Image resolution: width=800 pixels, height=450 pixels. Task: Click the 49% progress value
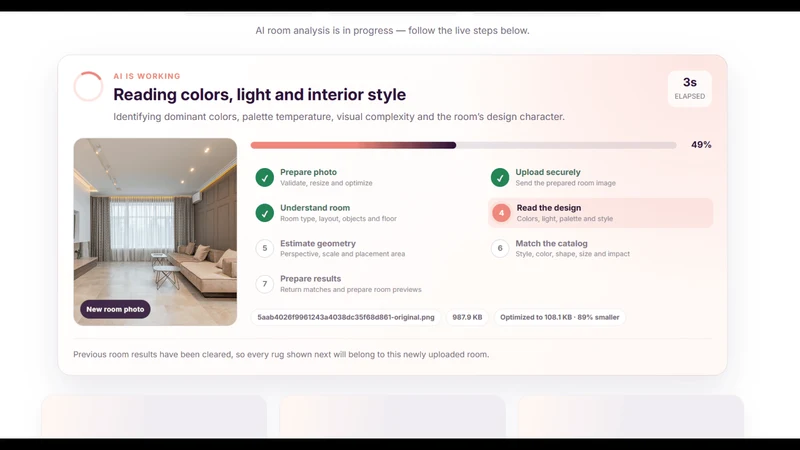701,145
